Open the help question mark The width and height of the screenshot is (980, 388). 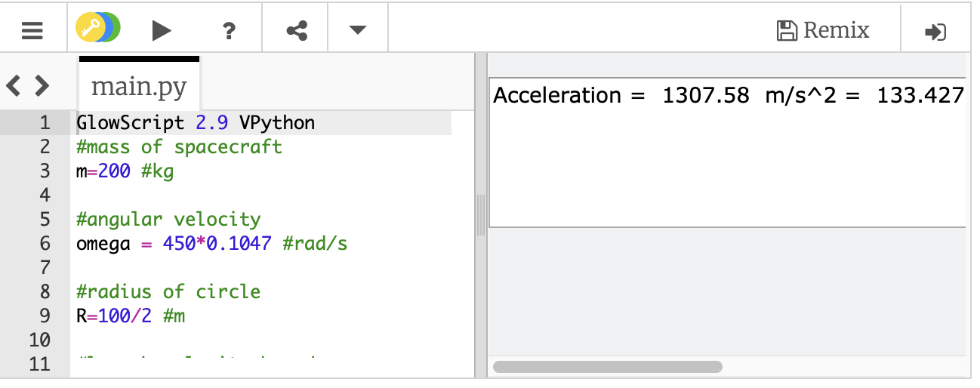click(229, 31)
